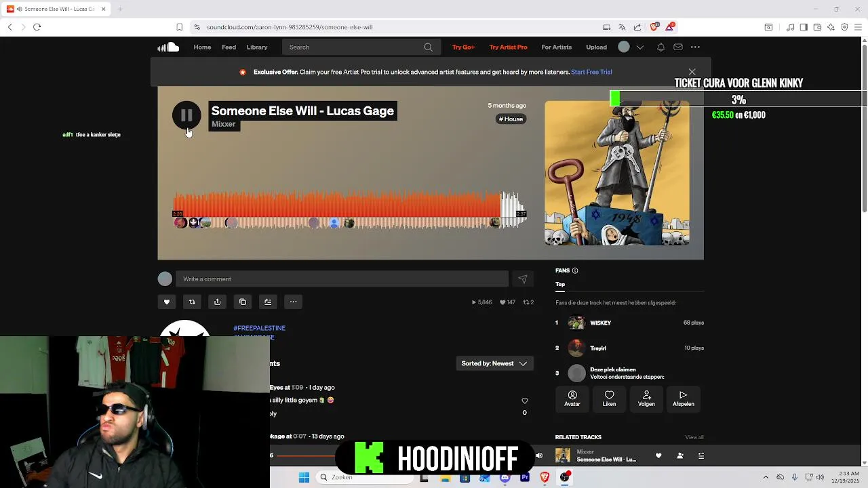Like the track with the heart button

(167, 302)
